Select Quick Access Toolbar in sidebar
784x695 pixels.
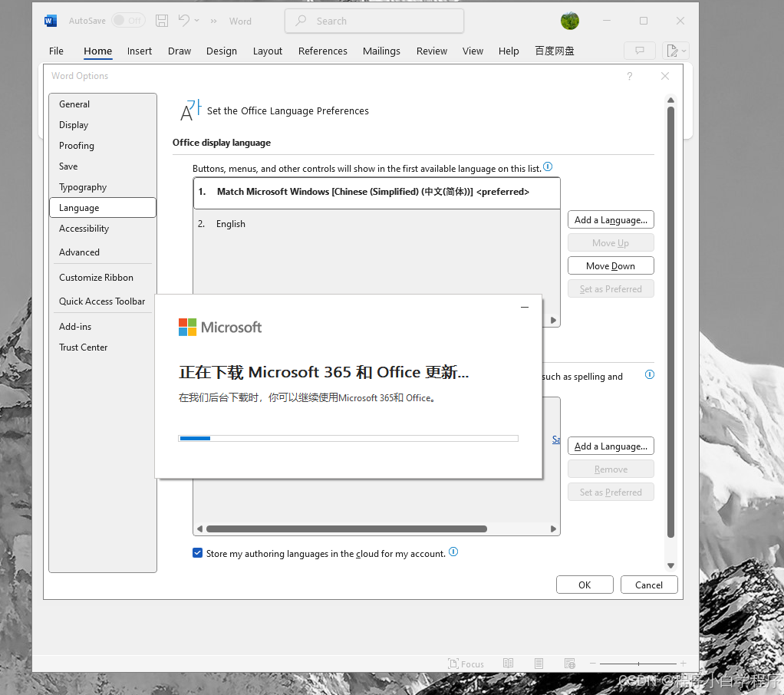click(x=103, y=301)
